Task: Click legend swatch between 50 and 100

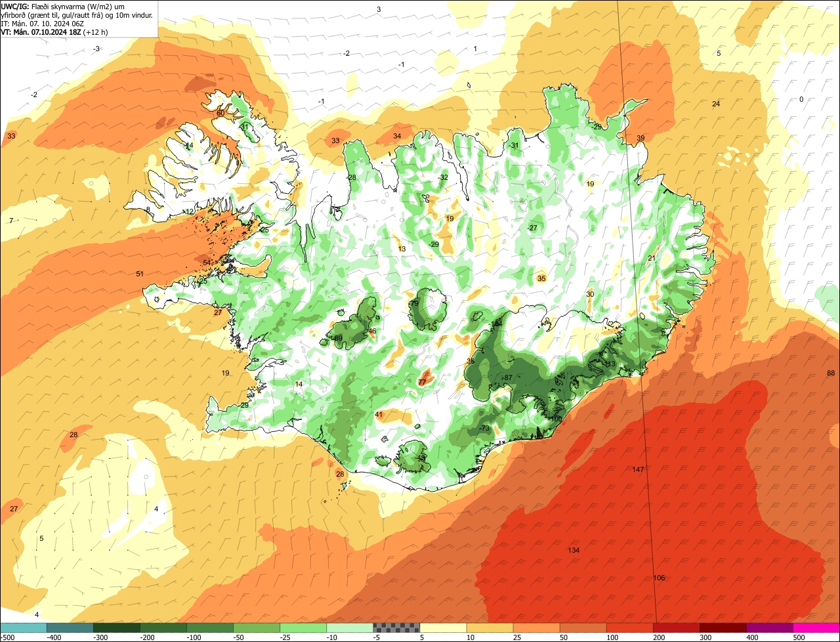Action: [583, 628]
